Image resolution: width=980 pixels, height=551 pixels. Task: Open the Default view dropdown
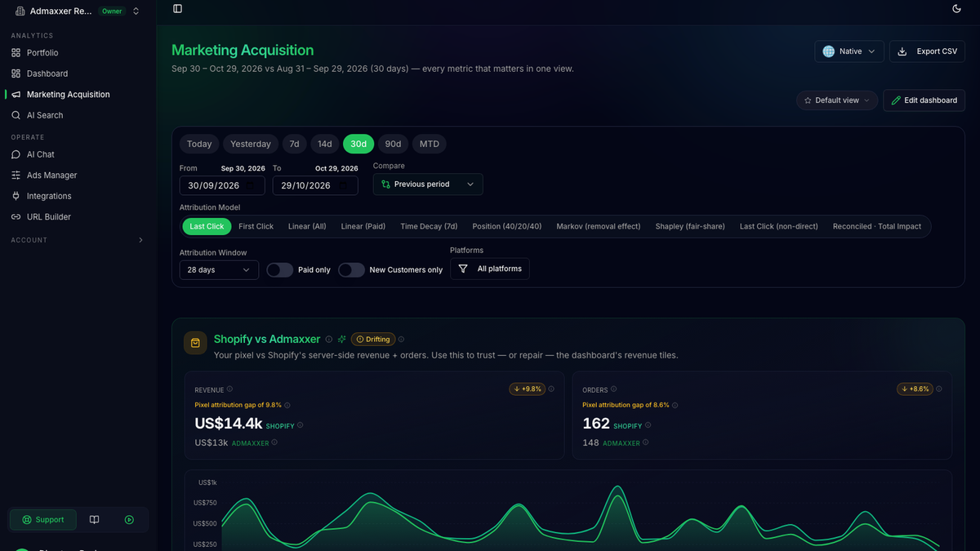point(837,100)
